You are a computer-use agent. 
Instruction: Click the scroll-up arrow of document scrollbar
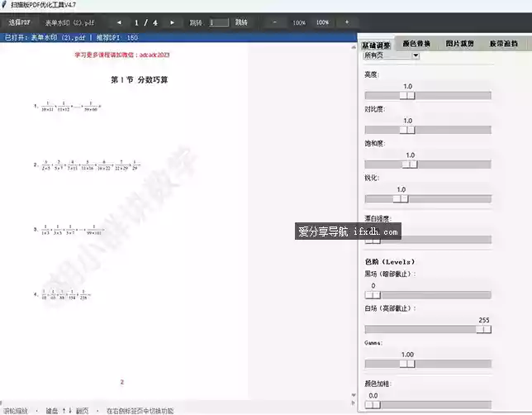click(354, 47)
